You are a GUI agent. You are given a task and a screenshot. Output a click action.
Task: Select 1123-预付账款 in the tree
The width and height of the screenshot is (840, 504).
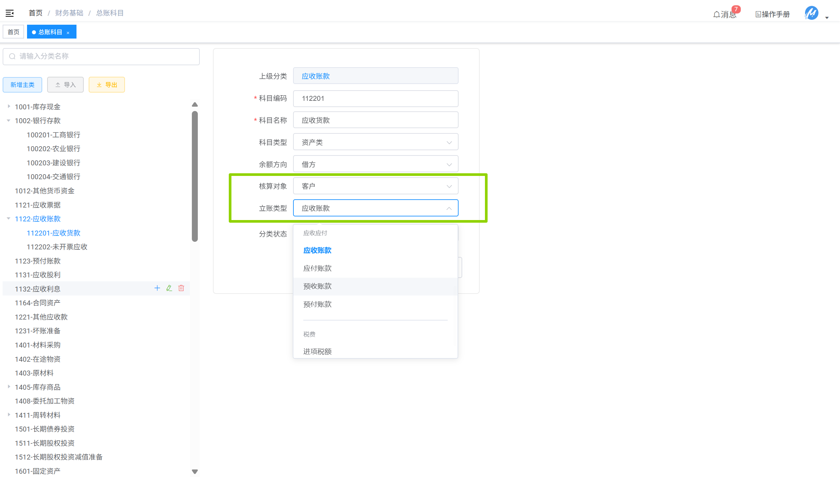tap(37, 261)
